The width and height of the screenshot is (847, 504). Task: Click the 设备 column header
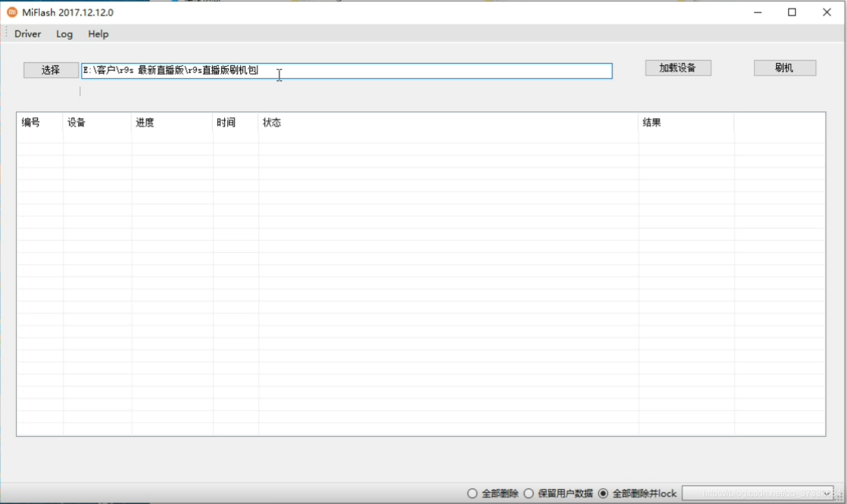[97, 123]
